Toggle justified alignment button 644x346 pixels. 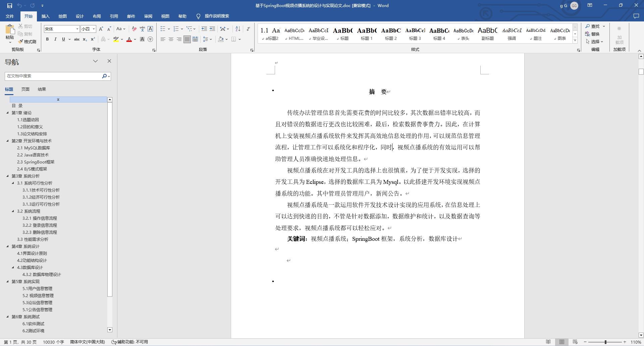coord(187,39)
